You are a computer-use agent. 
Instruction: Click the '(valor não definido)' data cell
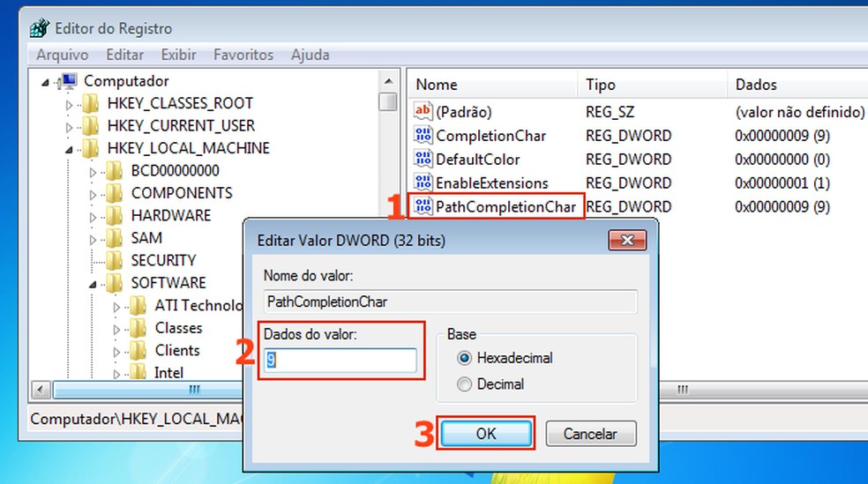pyautogui.click(x=799, y=112)
